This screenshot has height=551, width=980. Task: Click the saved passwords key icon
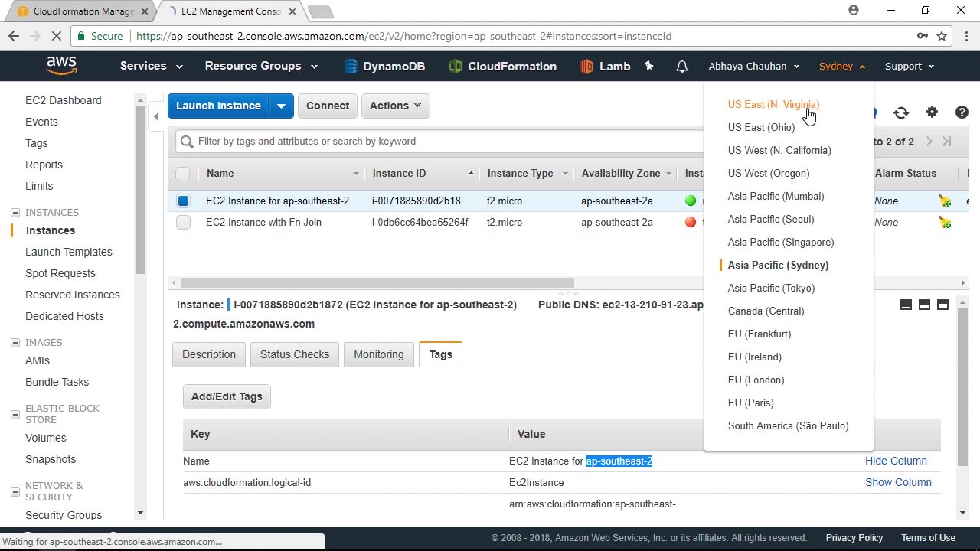point(923,36)
